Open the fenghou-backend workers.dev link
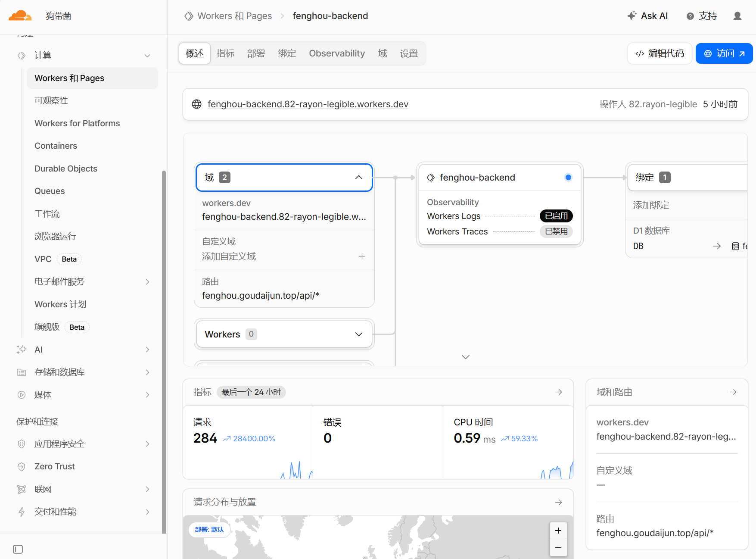Image resolution: width=756 pixels, height=559 pixels. (308, 104)
